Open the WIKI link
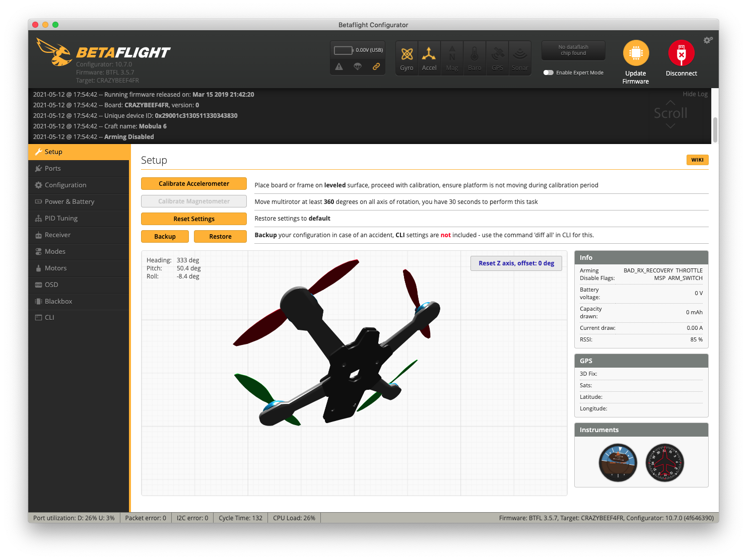The image size is (747, 560). pos(698,160)
